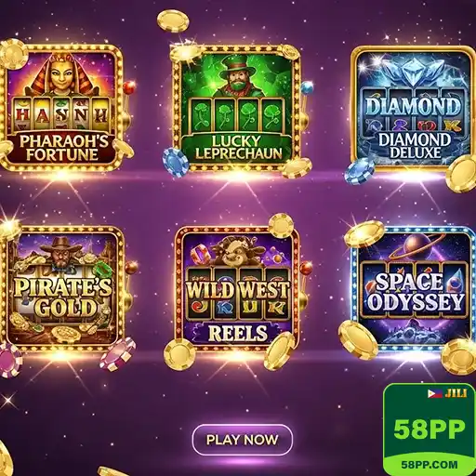Click the pink poker chip near Pirate's Gold

click(118, 354)
